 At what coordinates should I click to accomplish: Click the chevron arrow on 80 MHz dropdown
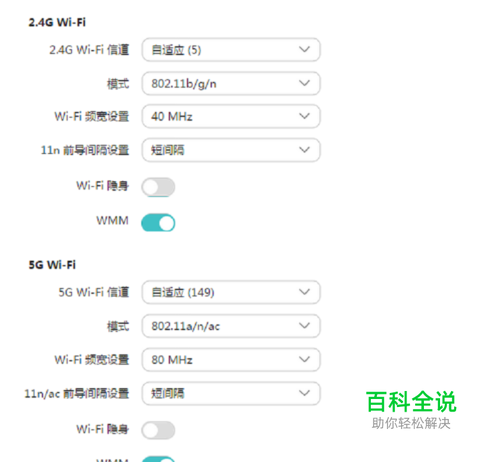[x=304, y=359]
